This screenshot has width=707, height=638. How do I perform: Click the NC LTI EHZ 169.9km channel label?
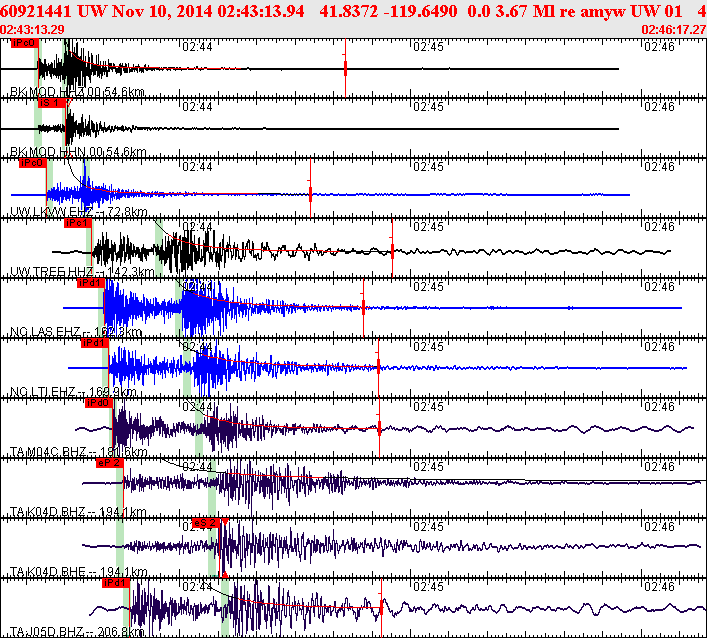(x=73, y=392)
